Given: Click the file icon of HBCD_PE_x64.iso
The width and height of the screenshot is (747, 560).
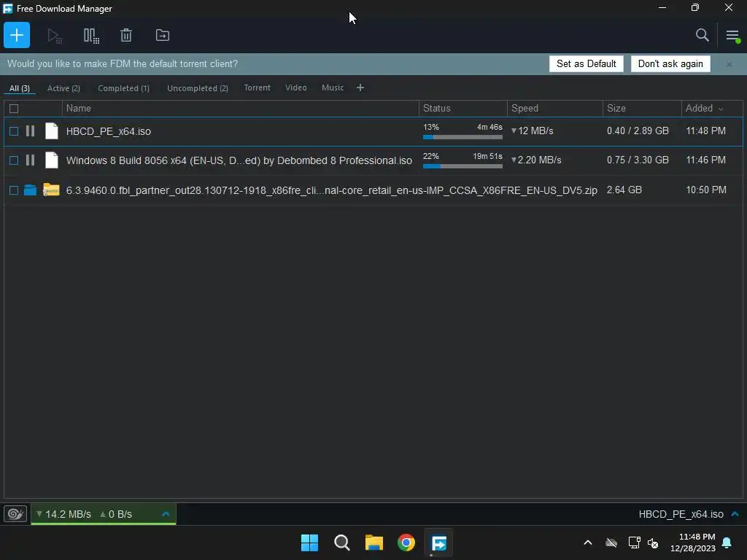Looking at the screenshot, I should pyautogui.click(x=52, y=131).
